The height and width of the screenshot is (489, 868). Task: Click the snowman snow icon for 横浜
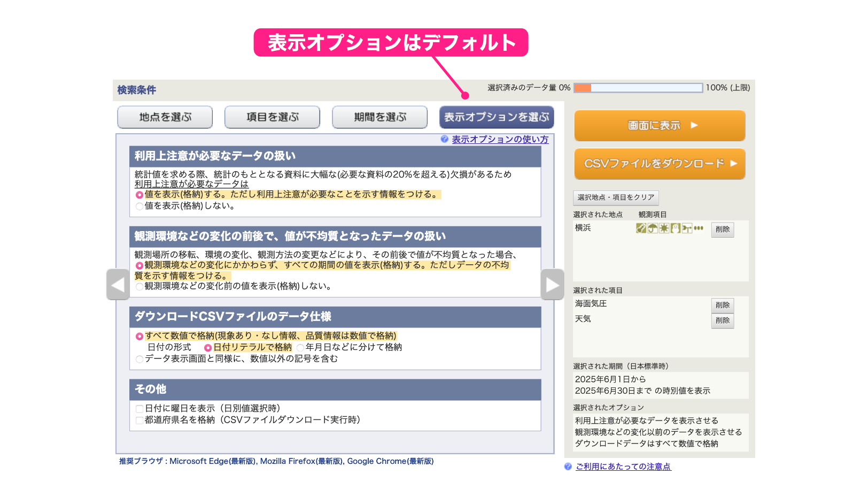[x=676, y=228]
